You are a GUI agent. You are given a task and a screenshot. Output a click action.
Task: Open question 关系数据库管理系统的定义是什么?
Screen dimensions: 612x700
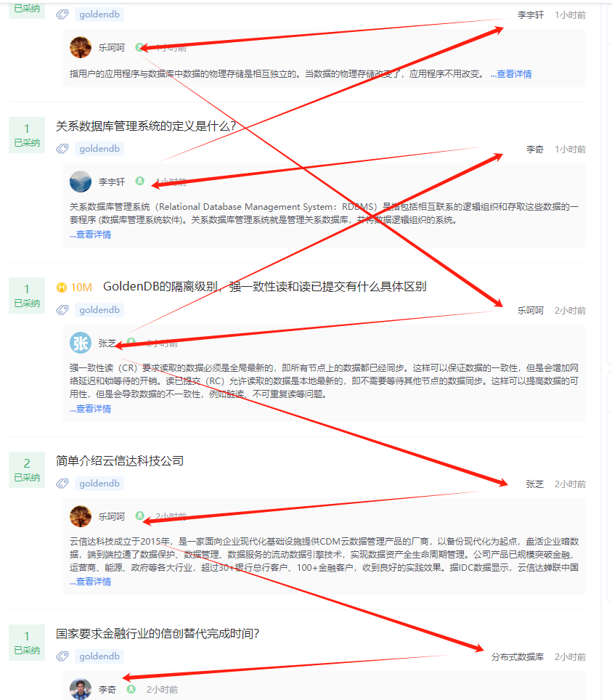click(146, 126)
